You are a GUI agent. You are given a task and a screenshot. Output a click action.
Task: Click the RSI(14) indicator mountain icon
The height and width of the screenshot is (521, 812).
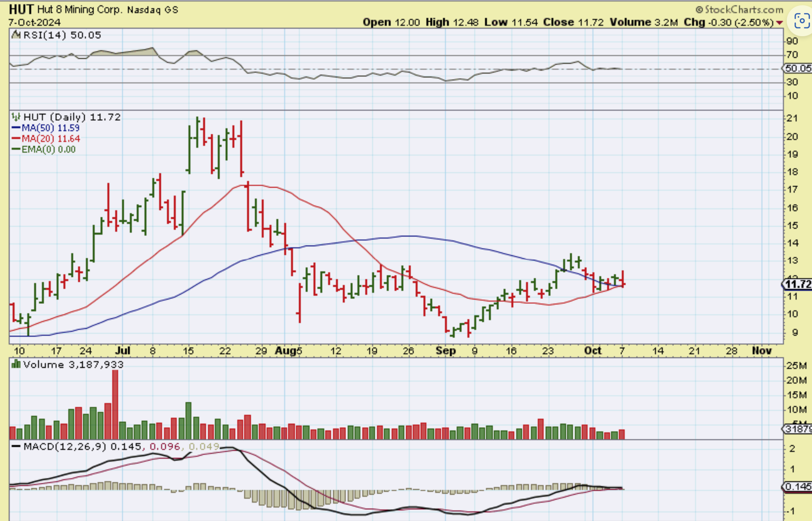click(16, 35)
